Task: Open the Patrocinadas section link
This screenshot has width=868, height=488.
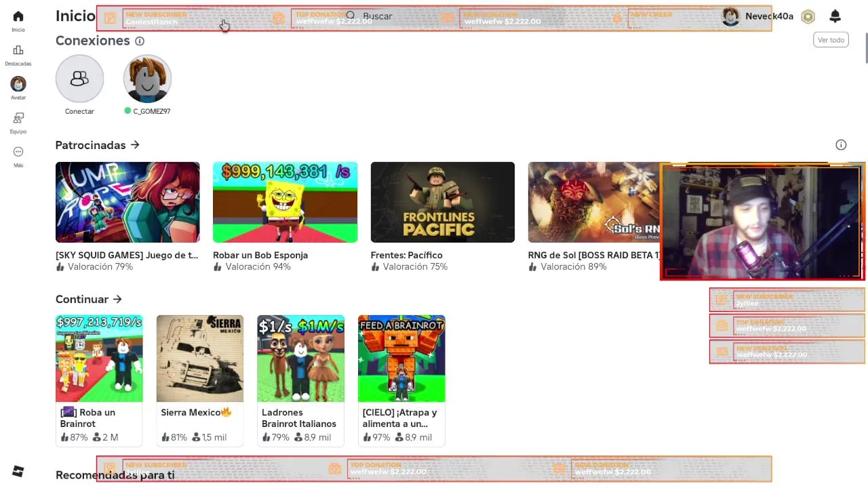Action: coord(97,145)
